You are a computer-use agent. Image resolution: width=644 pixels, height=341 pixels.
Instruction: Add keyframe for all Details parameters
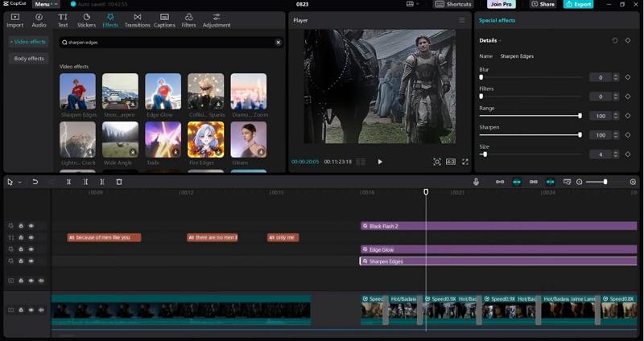[628, 40]
